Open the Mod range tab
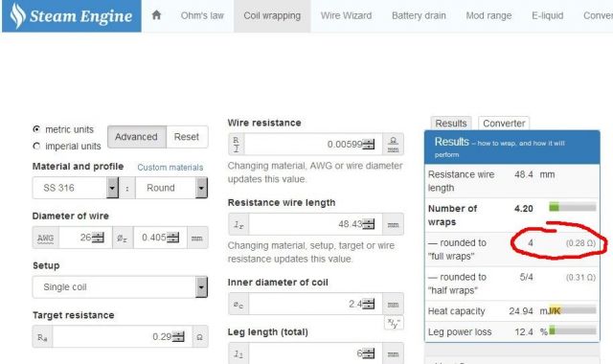This screenshot has height=364, width=613. tap(488, 15)
